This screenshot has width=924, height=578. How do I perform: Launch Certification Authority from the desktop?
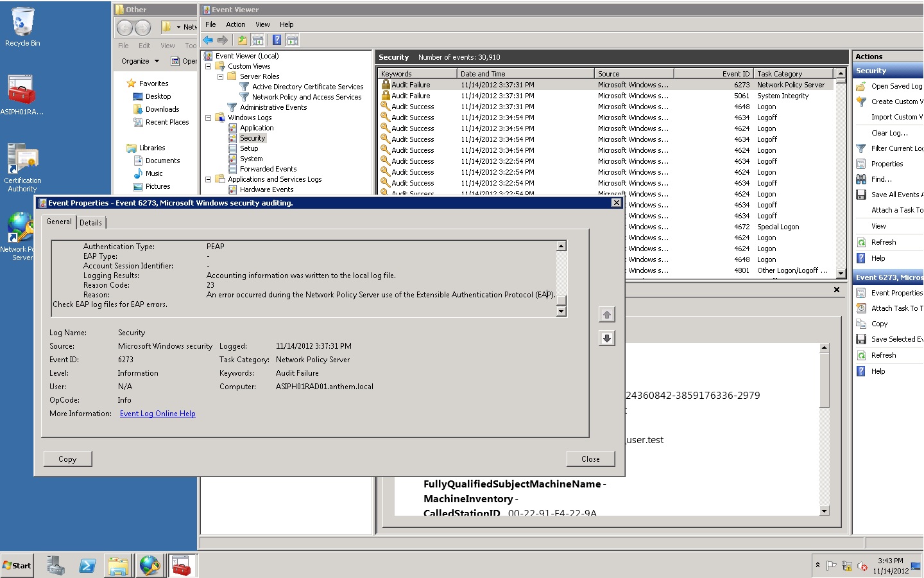[x=22, y=157]
